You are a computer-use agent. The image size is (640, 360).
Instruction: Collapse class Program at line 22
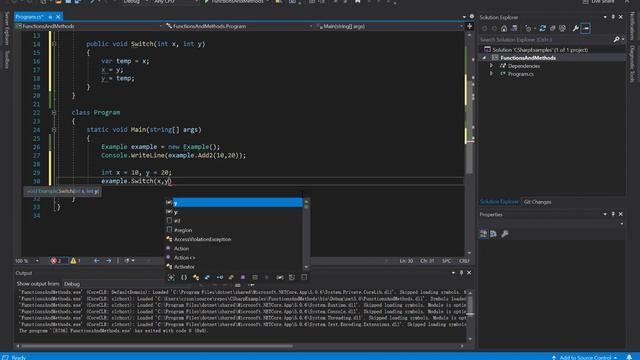pos(54,112)
